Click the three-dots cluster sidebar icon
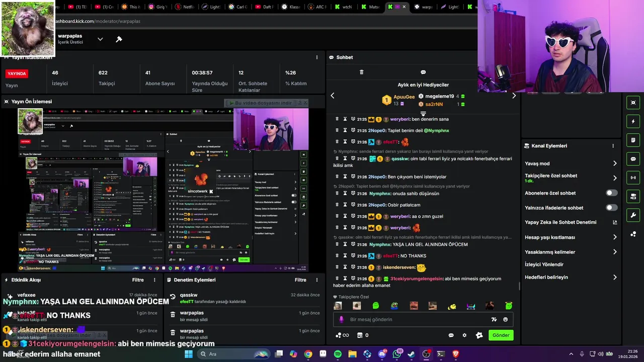The height and width of the screenshot is (362, 644). (633, 234)
